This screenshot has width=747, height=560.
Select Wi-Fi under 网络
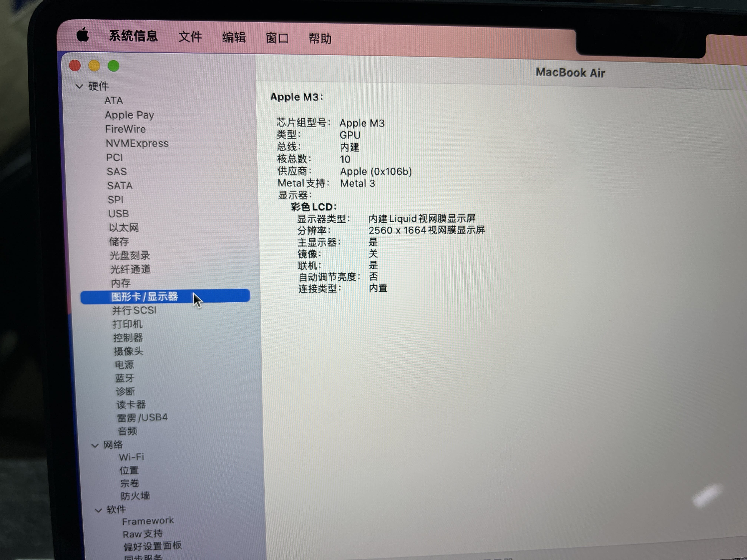[x=131, y=457]
